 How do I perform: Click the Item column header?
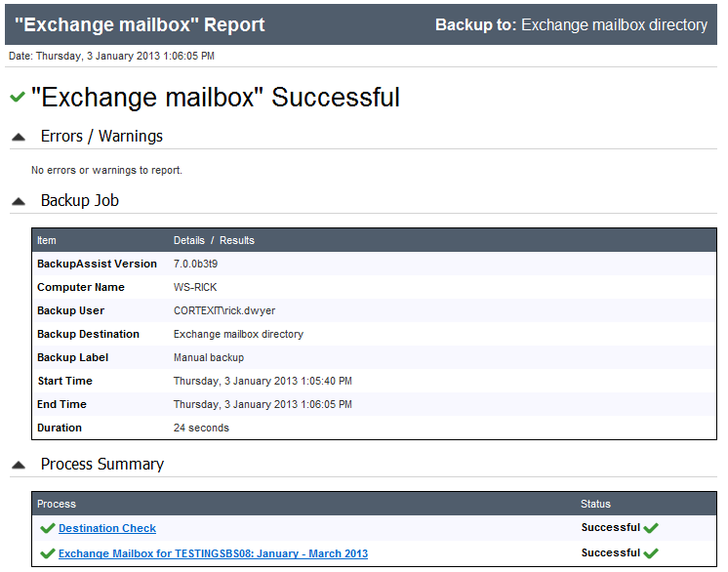coord(47,240)
